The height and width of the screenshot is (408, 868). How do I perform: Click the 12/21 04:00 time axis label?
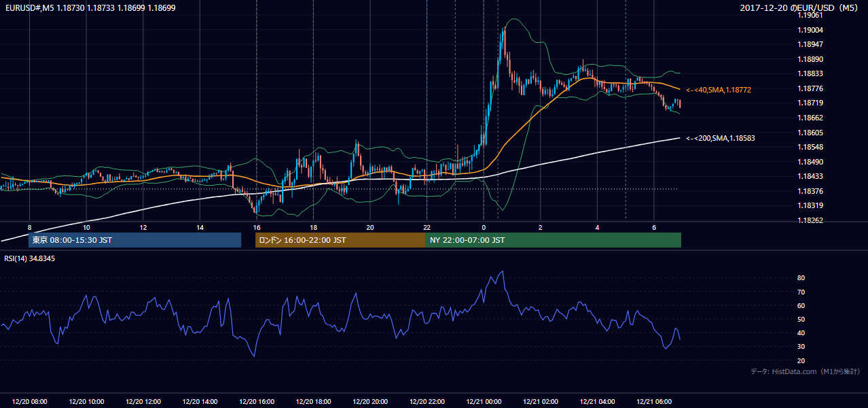point(597,402)
